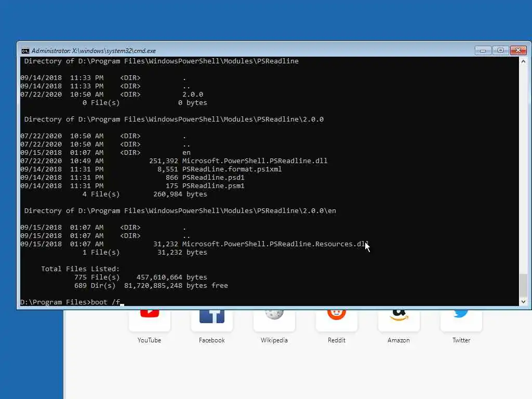Click the YouTube label under its tile
This screenshot has height=399, width=532.
coord(149,340)
